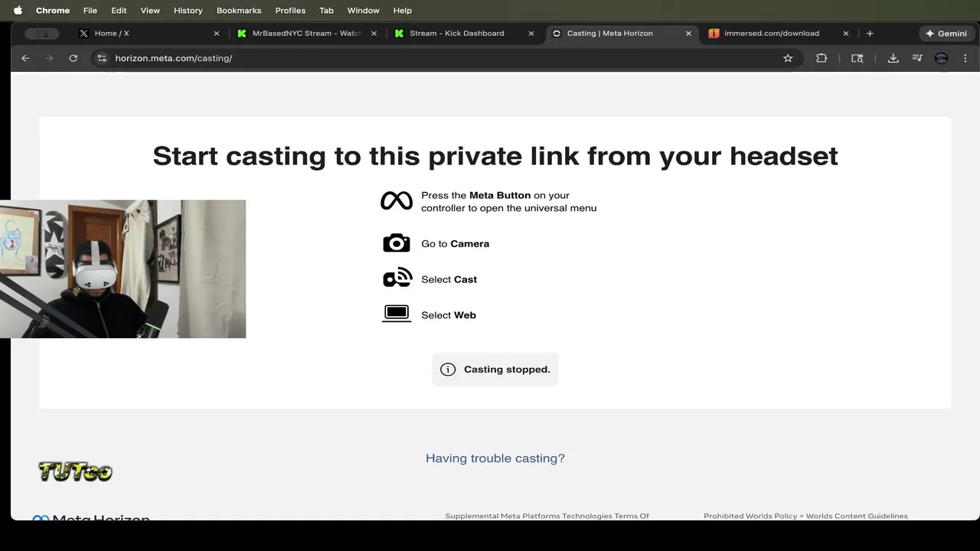Close the Home / X tab
This screenshot has width=980, height=551.
[217, 34]
